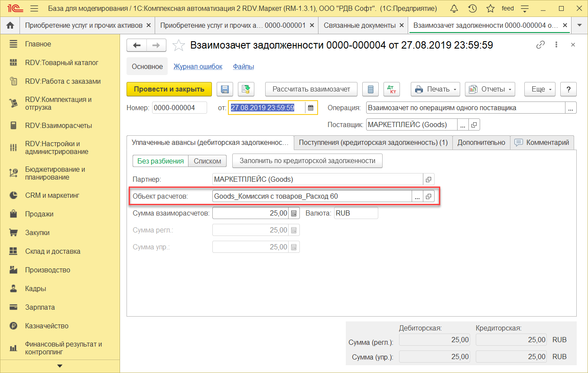The height and width of the screenshot is (373, 588).
Task: Click the post document icon
Action: pyautogui.click(x=246, y=89)
